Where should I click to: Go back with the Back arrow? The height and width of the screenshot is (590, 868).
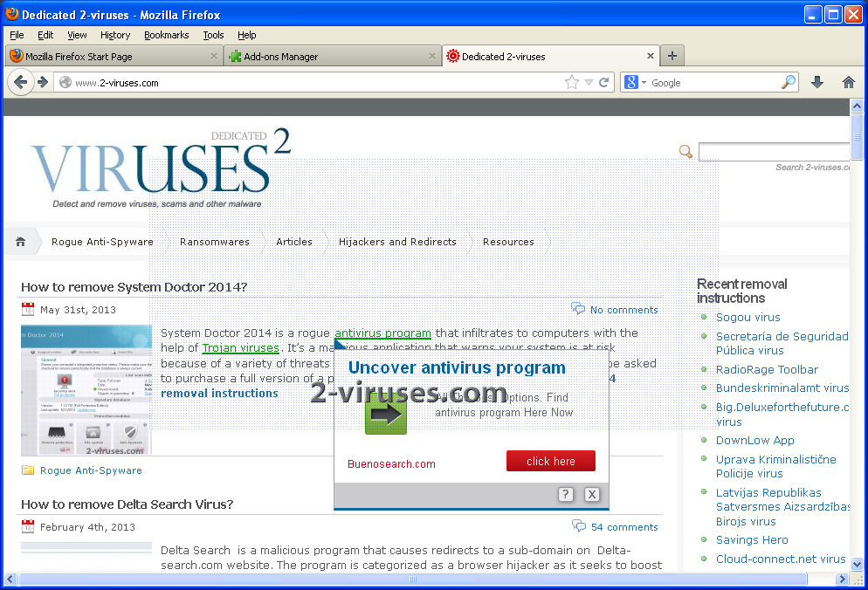[20, 82]
